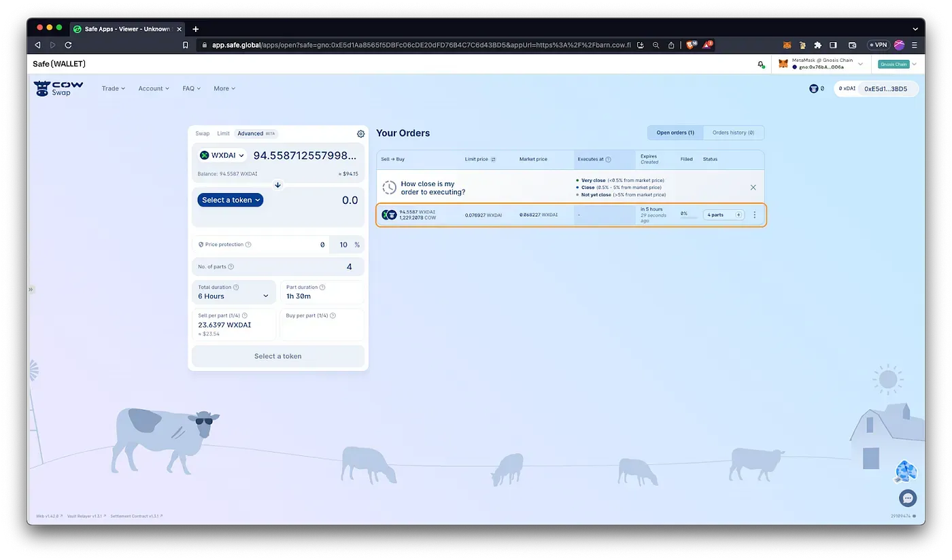Show the Executes at help tooltip
Image resolution: width=952 pixels, height=560 pixels.
(608, 159)
